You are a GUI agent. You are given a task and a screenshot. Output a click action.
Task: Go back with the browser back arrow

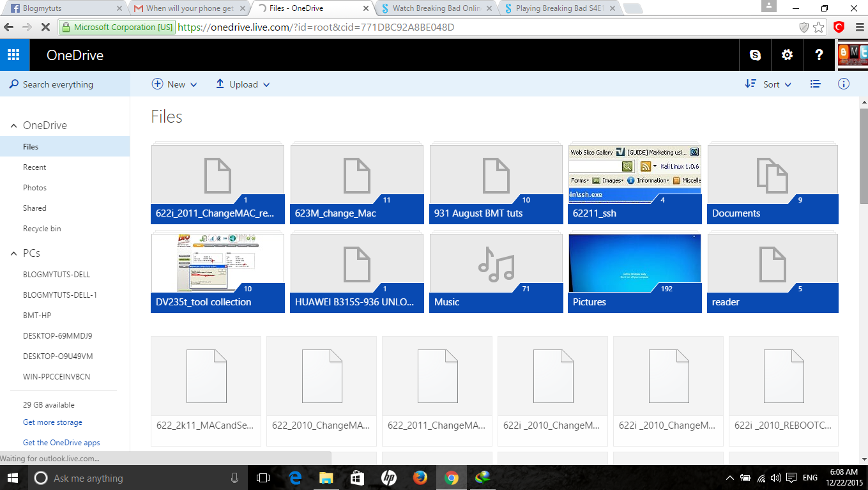[x=9, y=27]
